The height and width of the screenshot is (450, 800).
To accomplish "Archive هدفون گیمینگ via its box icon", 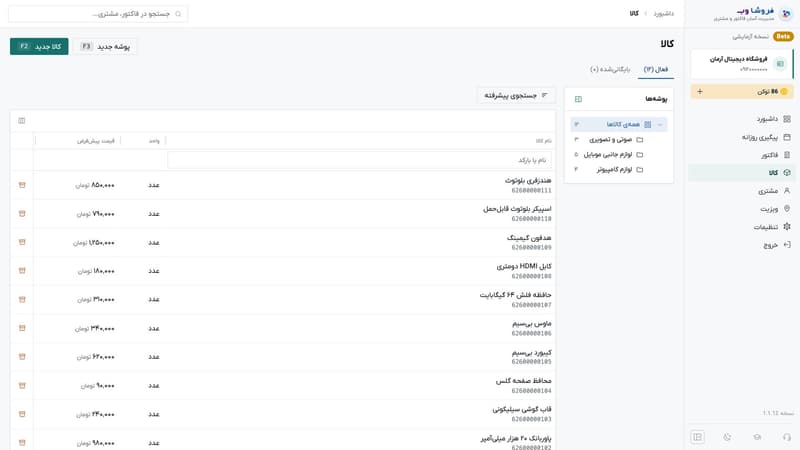I will [22, 242].
